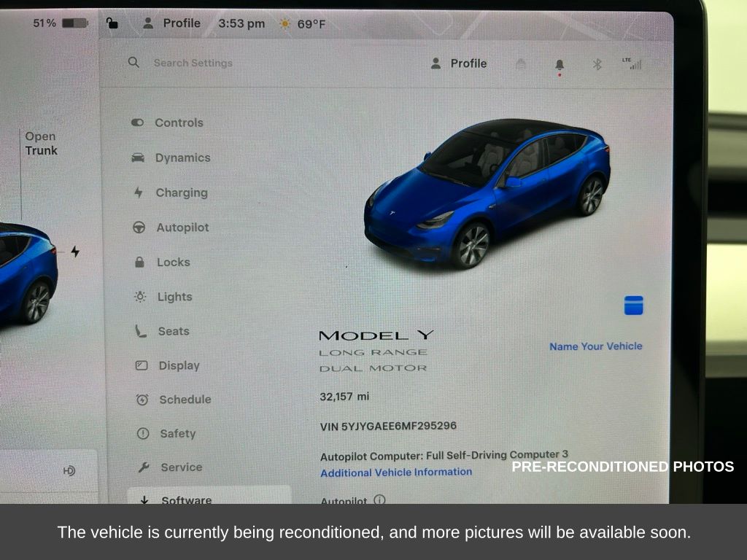Open the Controls menu
747x560 pixels.
(167, 122)
